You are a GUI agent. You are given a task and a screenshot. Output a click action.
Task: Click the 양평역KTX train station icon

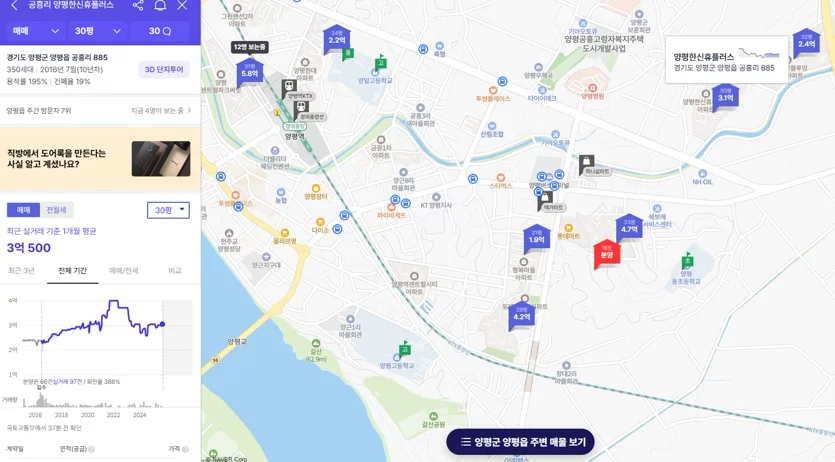pos(289,87)
